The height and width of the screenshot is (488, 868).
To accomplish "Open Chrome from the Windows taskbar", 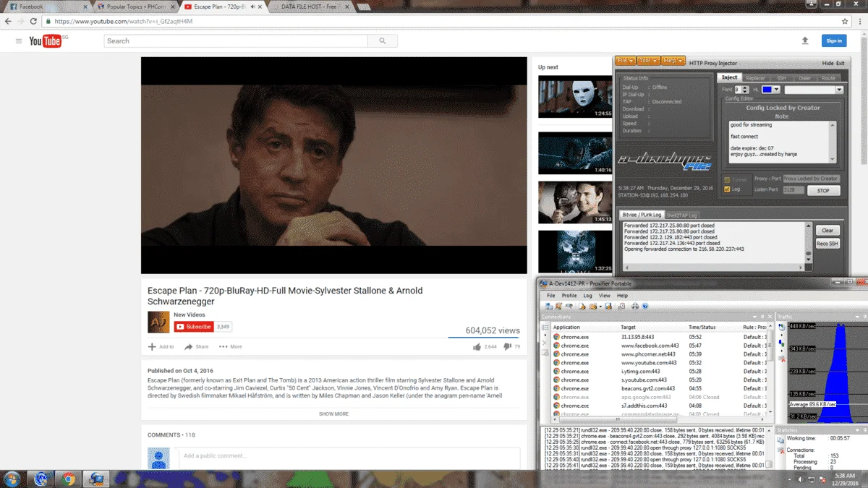I will [x=69, y=479].
